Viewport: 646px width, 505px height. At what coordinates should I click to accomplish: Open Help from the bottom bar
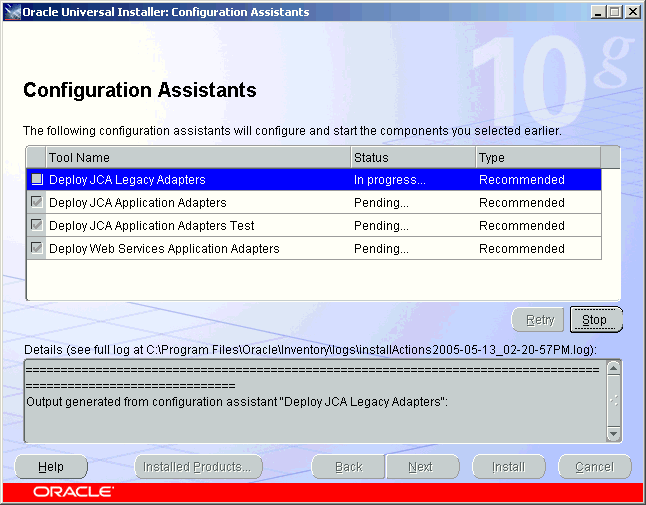click(51, 467)
